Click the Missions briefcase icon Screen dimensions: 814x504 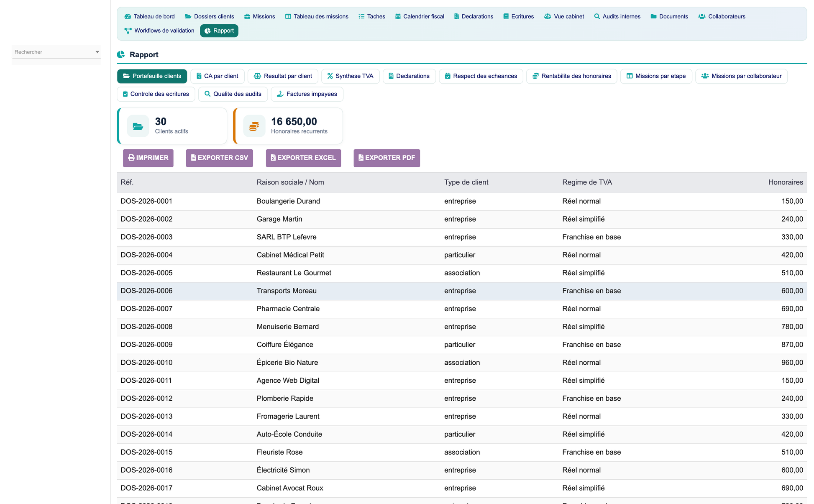[x=247, y=17]
